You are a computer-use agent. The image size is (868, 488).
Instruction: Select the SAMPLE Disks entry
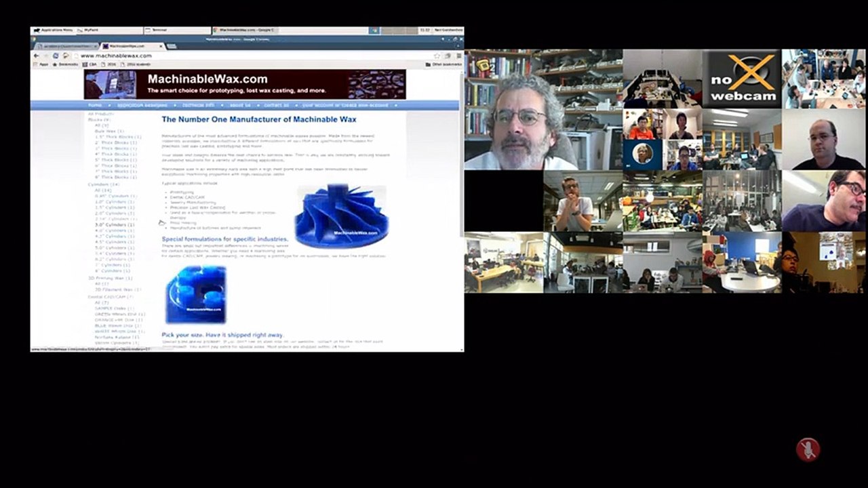click(114, 308)
